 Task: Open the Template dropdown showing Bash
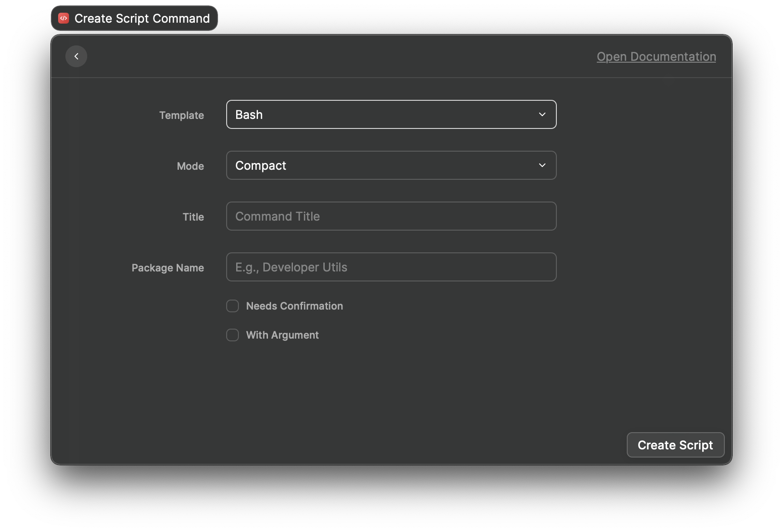tap(391, 114)
